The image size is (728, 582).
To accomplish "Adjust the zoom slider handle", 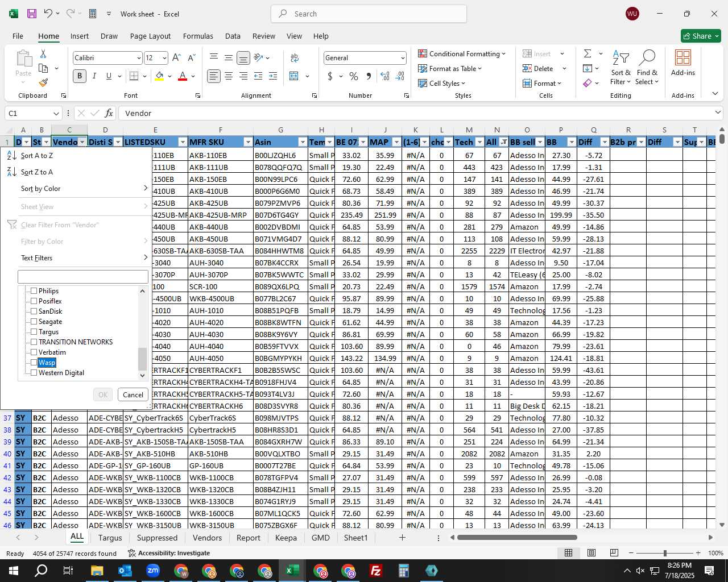I will [665, 553].
